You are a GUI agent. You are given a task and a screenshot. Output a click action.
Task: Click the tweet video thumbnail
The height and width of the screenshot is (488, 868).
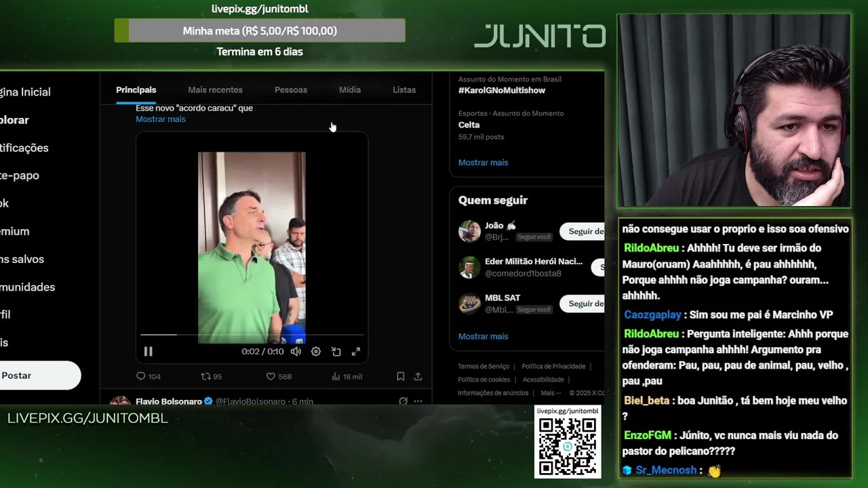252,247
